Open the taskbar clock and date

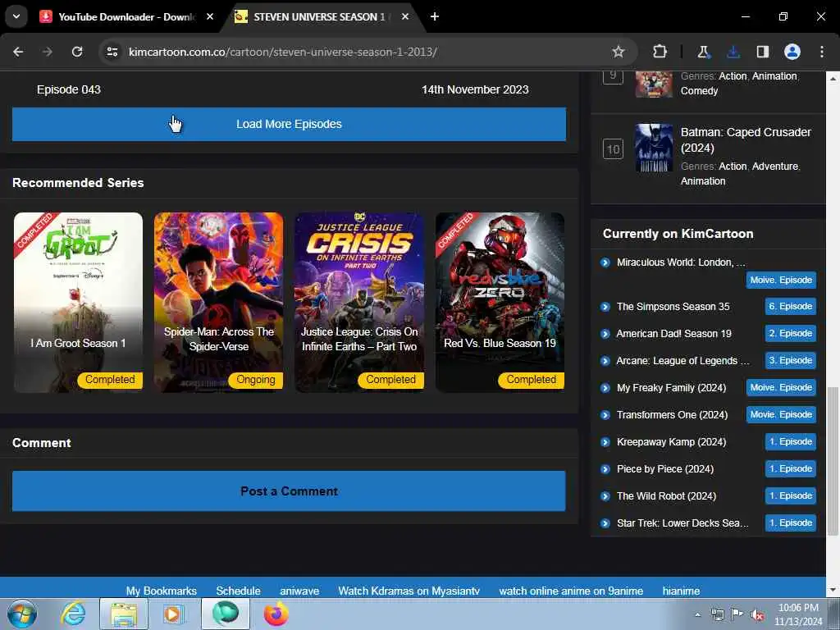[797, 614]
